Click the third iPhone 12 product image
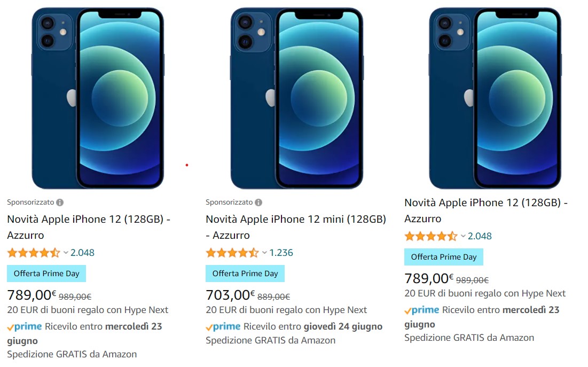 [496, 98]
